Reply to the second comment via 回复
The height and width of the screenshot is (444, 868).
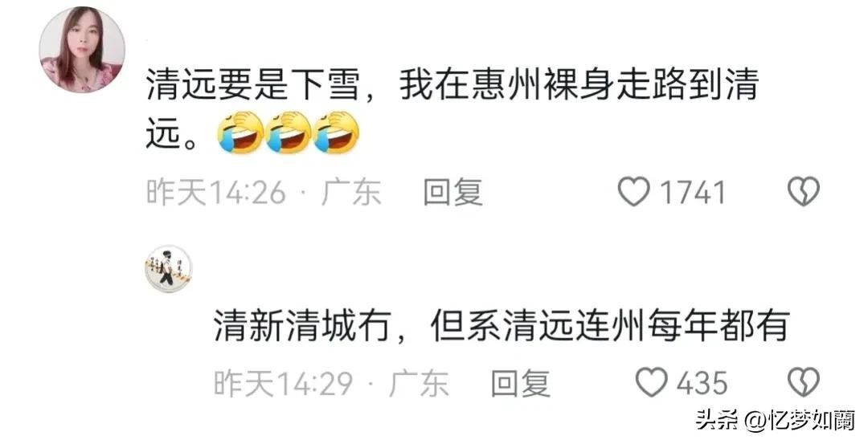[x=520, y=383]
